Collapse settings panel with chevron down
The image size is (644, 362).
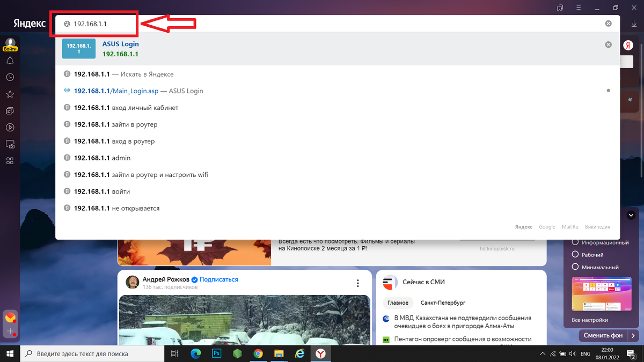coord(631,215)
